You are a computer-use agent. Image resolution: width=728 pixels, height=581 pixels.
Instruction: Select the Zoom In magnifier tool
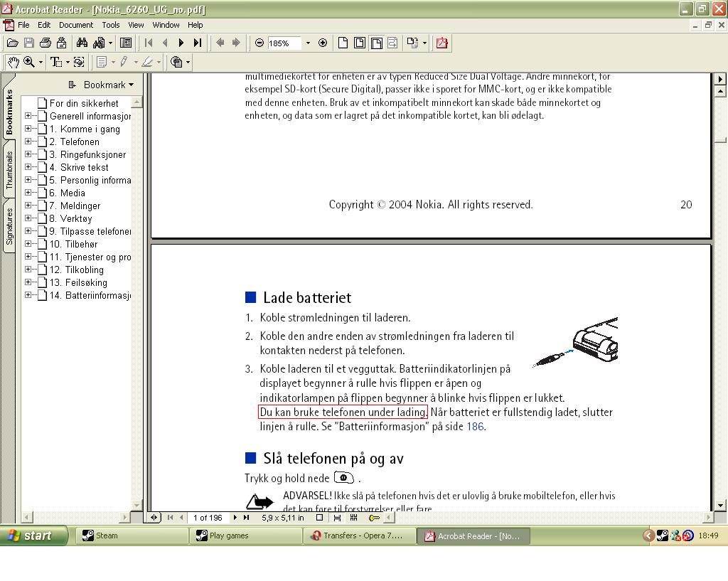point(29,62)
